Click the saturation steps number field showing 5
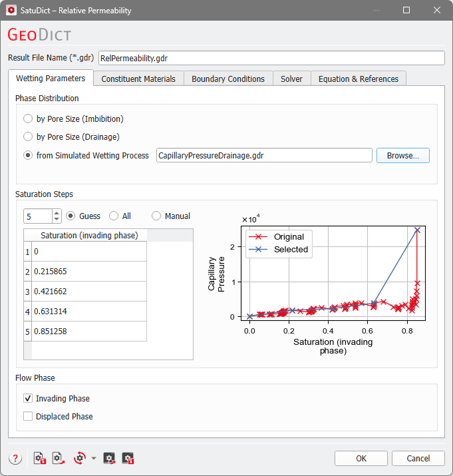The height and width of the screenshot is (476, 453). pos(38,216)
